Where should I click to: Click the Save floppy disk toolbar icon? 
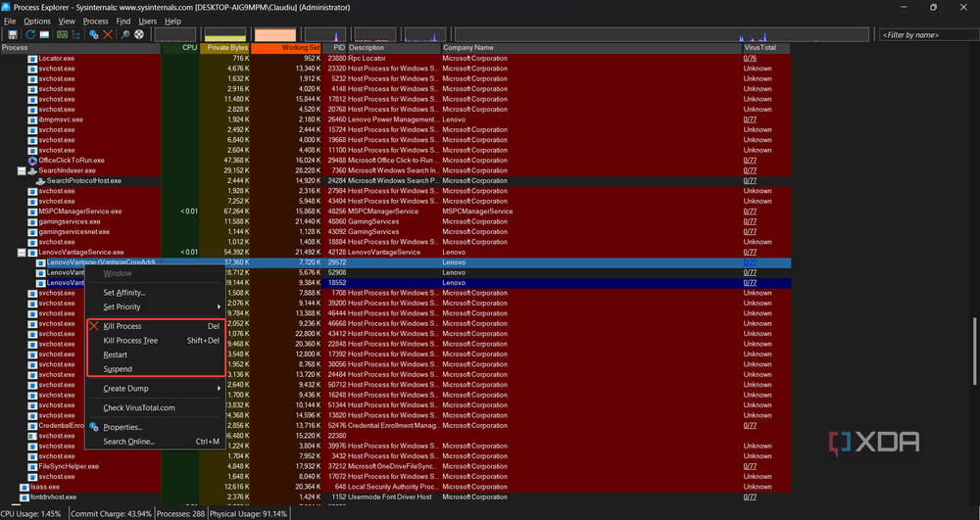[x=13, y=35]
